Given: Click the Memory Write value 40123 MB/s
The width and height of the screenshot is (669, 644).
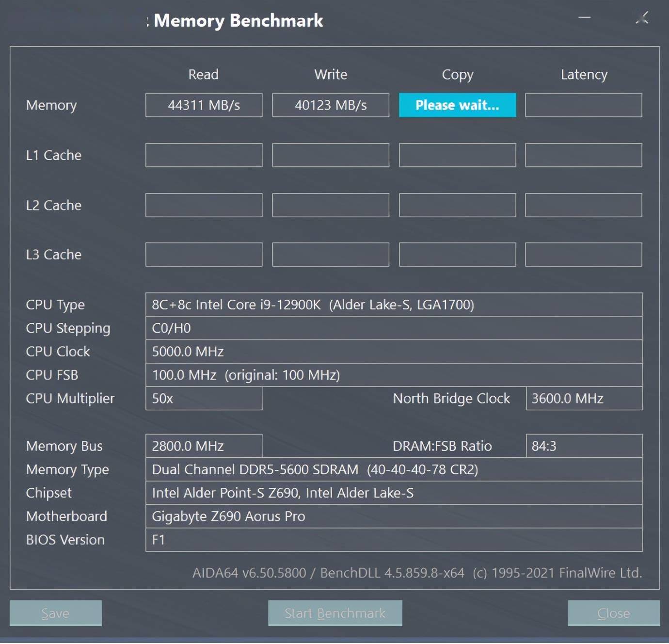Looking at the screenshot, I should pyautogui.click(x=331, y=105).
